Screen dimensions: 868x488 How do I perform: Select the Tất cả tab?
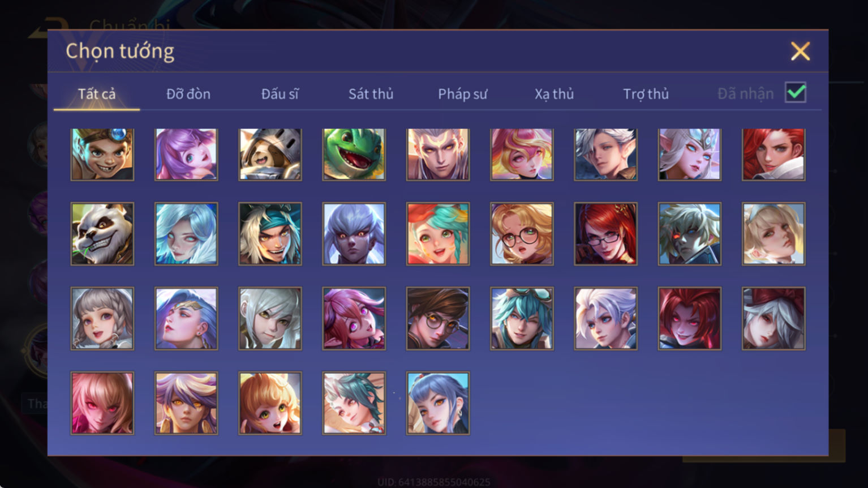[97, 94]
